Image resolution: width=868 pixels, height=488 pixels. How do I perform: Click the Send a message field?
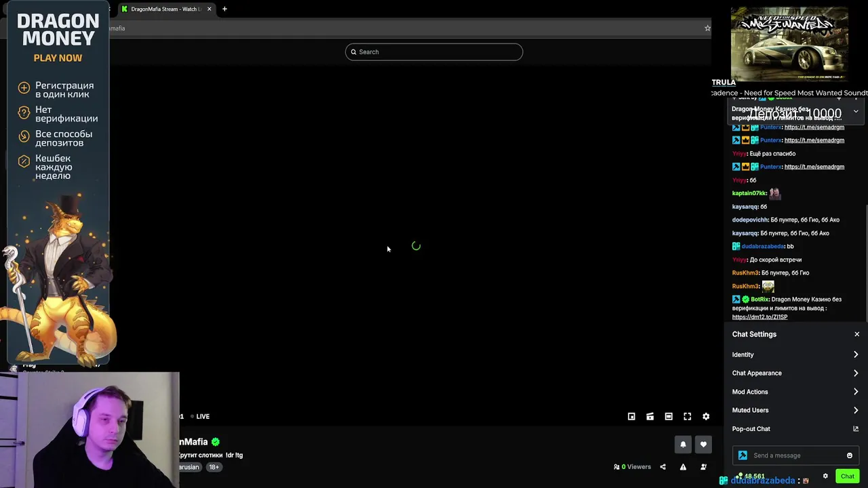point(797,455)
